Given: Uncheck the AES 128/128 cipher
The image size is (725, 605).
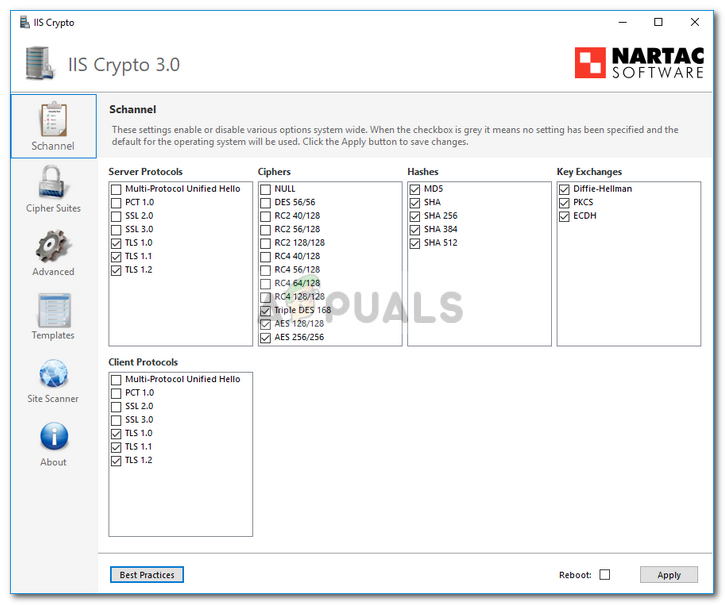Looking at the screenshot, I should (x=265, y=324).
